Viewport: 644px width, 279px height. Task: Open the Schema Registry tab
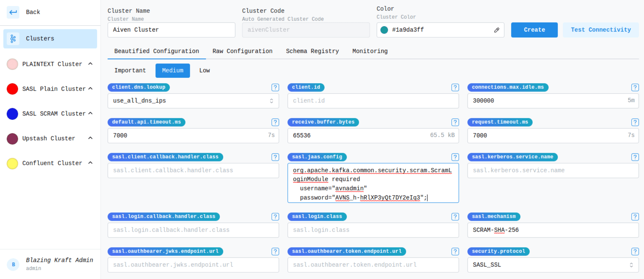[312, 51]
